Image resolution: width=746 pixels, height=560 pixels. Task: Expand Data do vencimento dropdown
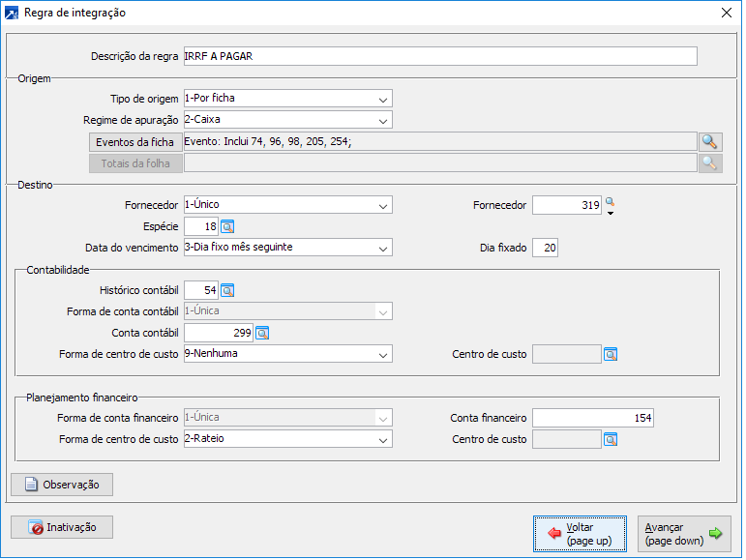[x=384, y=248]
